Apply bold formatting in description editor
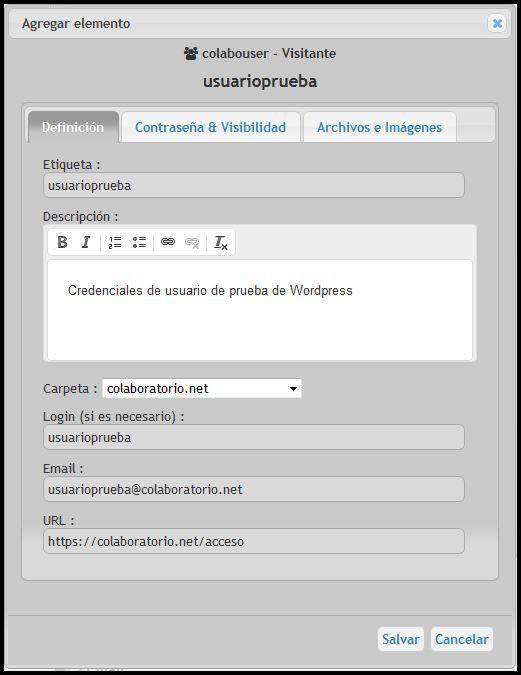The height and width of the screenshot is (675, 521). pyautogui.click(x=62, y=242)
